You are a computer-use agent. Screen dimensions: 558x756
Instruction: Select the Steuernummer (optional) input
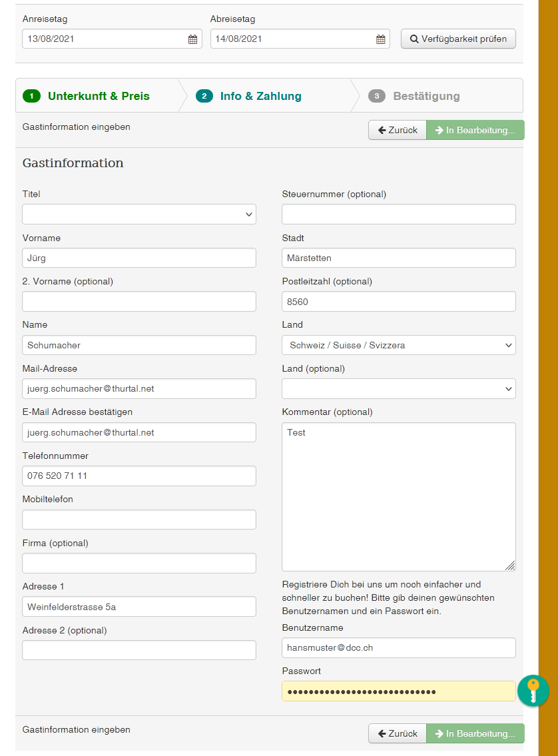(x=399, y=214)
